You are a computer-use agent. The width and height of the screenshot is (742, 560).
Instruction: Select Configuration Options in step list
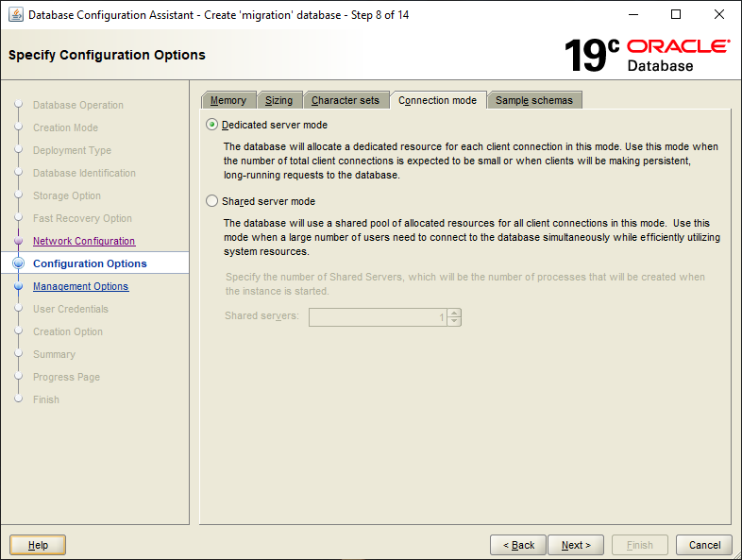click(x=90, y=263)
